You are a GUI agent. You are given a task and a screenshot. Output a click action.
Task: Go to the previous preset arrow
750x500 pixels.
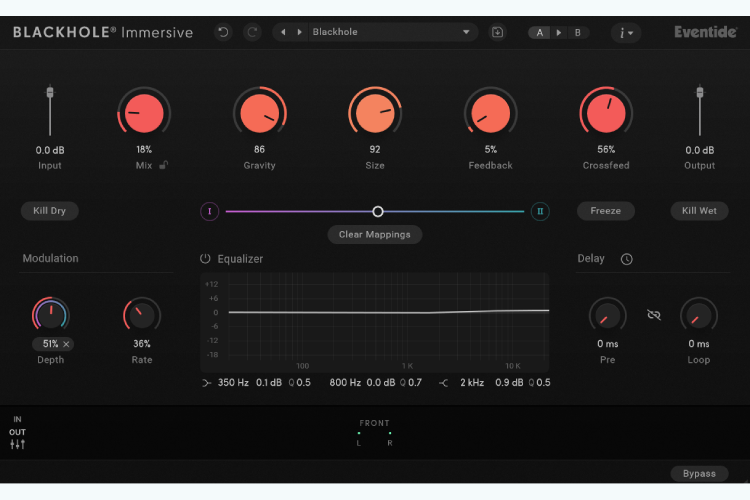pyautogui.click(x=283, y=32)
